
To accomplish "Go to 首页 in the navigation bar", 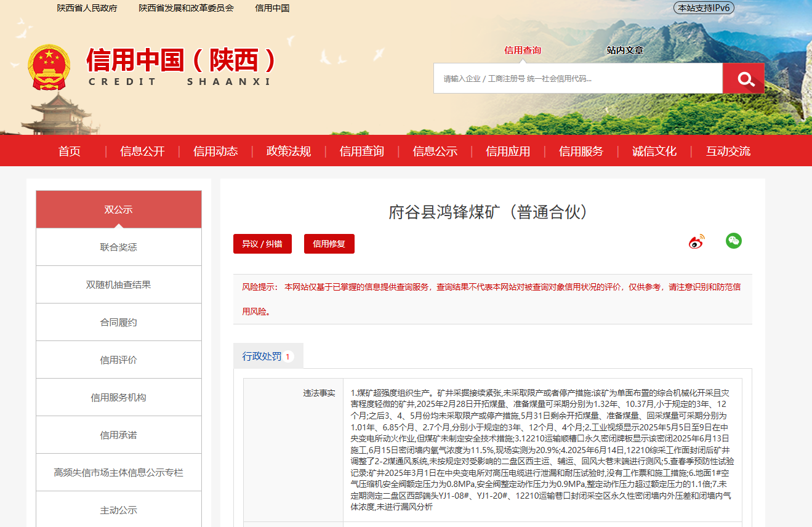I will [70, 151].
